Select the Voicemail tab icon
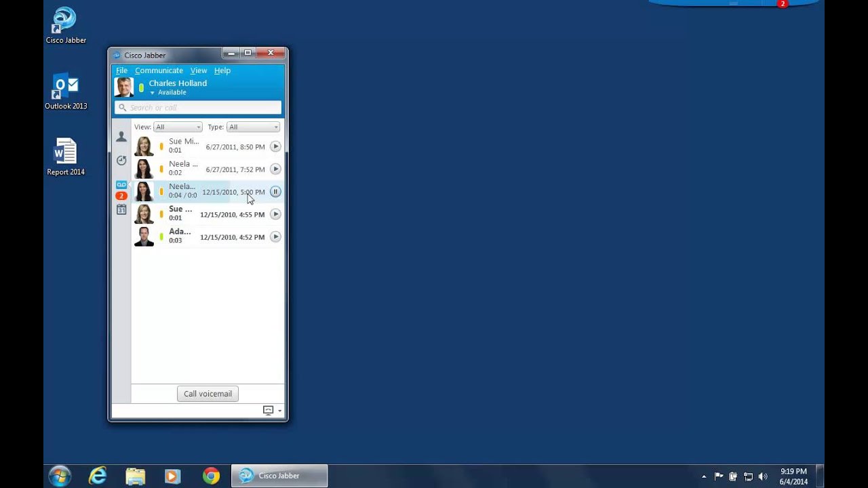Image resolution: width=868 pixels, height=488 pixels. point(121,184)
